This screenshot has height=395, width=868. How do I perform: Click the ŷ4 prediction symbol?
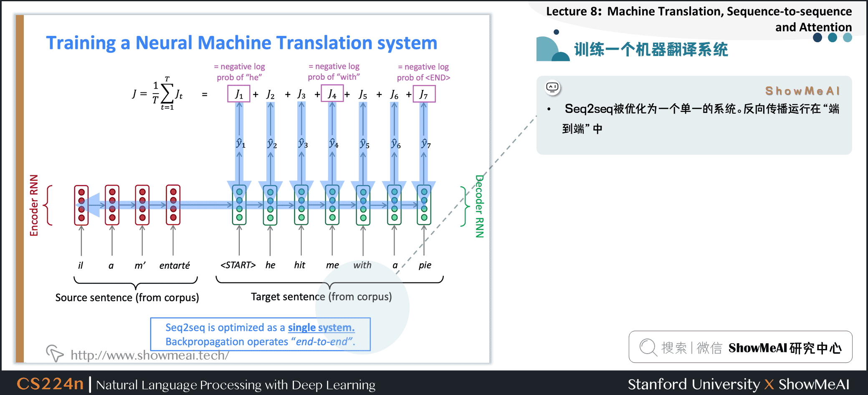334,143
